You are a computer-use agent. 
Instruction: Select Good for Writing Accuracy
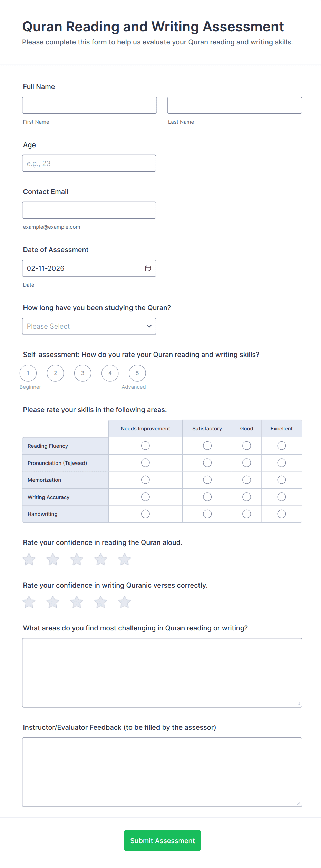(x=246, y=497)
